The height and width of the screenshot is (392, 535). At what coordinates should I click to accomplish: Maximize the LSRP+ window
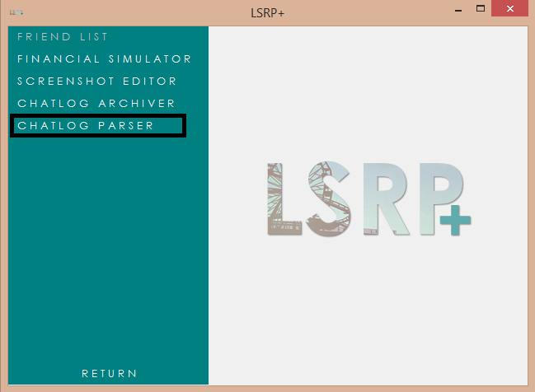pyautogui.click(x=481, y=8)
